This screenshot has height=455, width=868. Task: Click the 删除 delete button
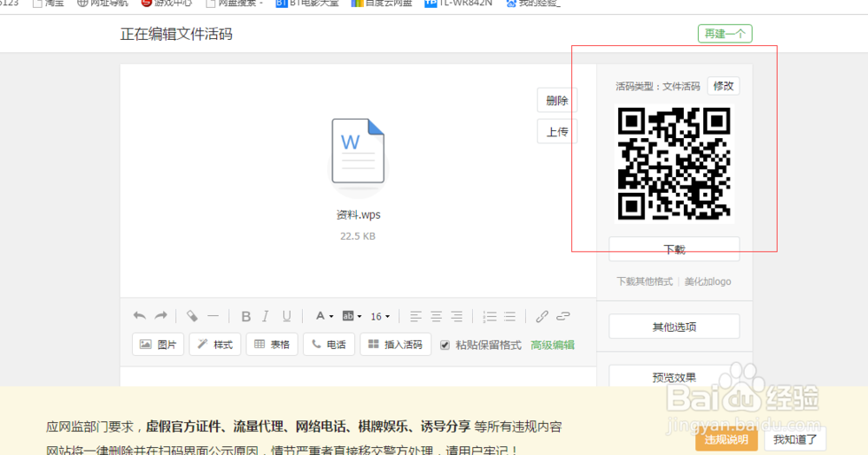(557, 101)
